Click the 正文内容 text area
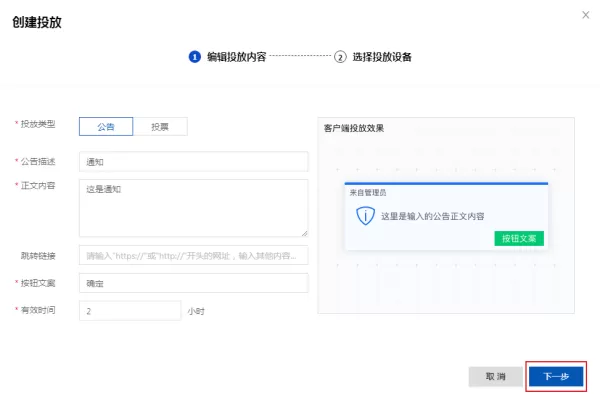The width and height of the screenshot is (600, 395). click(194, 208)
